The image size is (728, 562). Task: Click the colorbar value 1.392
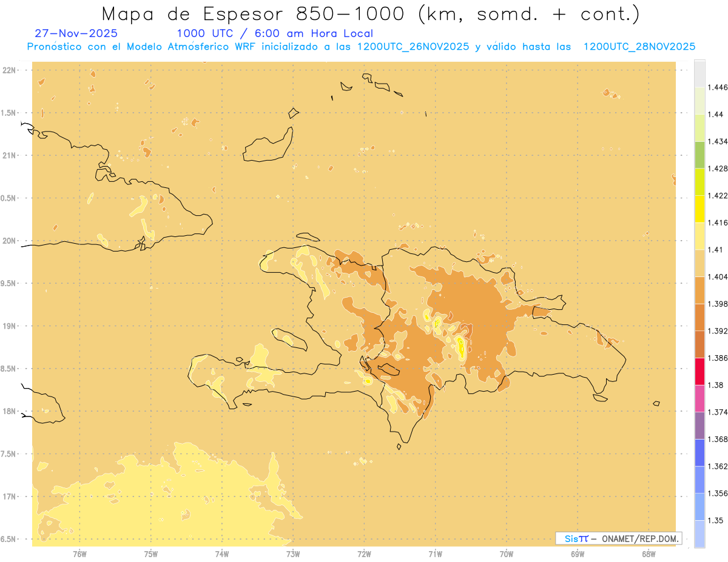pos(717,331)
